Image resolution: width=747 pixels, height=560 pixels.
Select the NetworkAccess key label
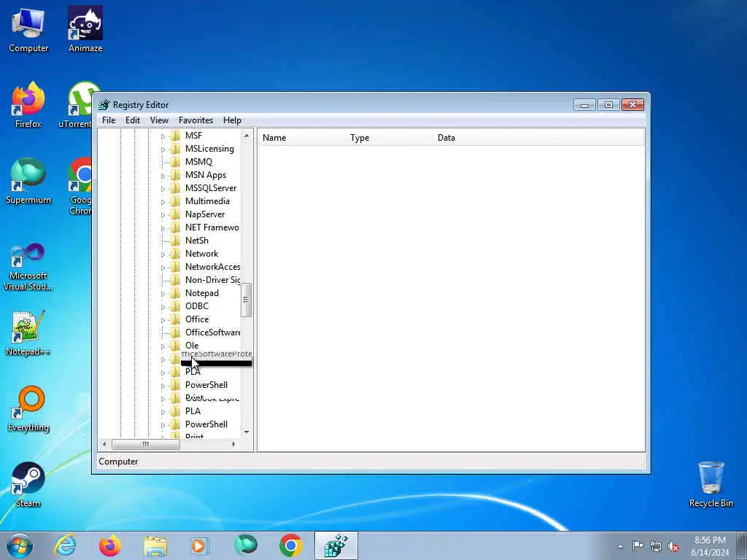[212, 267]
